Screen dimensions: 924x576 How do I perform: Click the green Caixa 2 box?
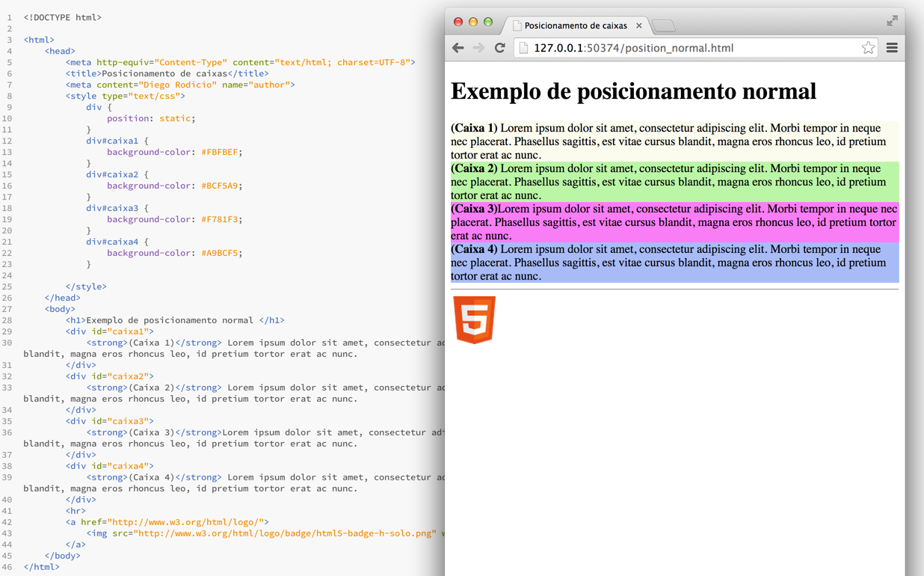tap(674, 182)
